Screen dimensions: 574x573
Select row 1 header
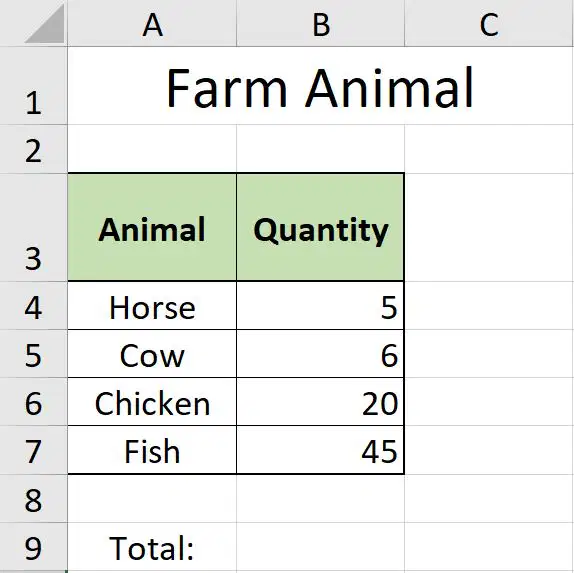coord(34,86)
